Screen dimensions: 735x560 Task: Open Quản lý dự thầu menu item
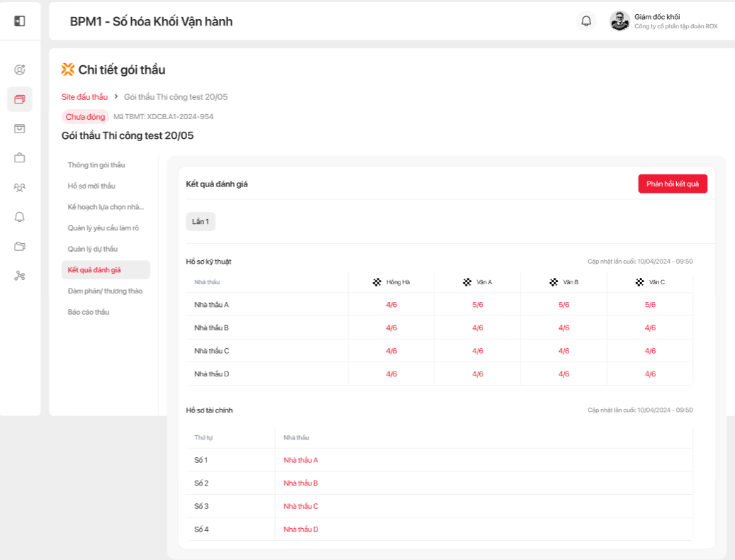(93, 249)
